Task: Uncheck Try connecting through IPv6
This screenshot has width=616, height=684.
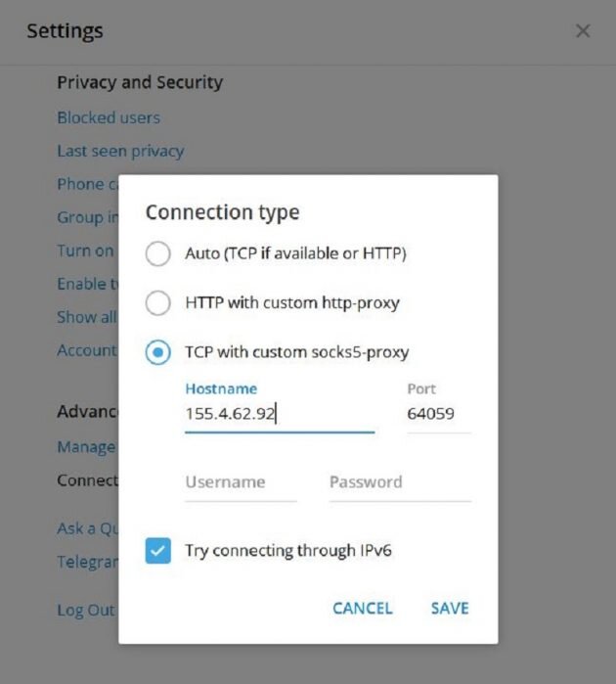Action: (157, 551)
